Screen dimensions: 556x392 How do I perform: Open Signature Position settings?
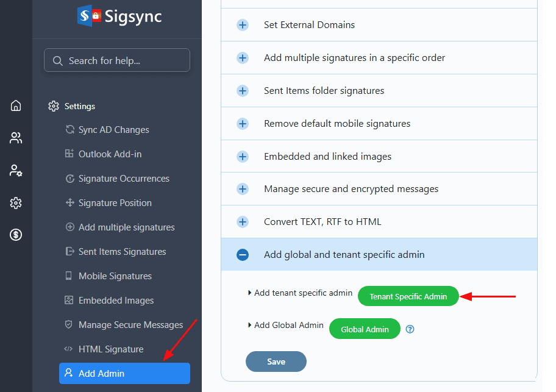pos(115,203)
